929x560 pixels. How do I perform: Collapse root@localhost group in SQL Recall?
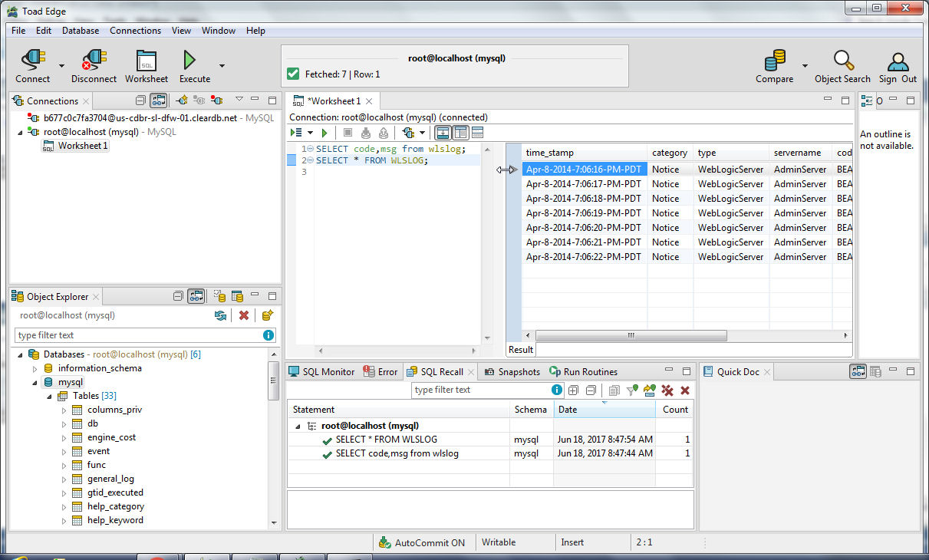pos(298,426)
